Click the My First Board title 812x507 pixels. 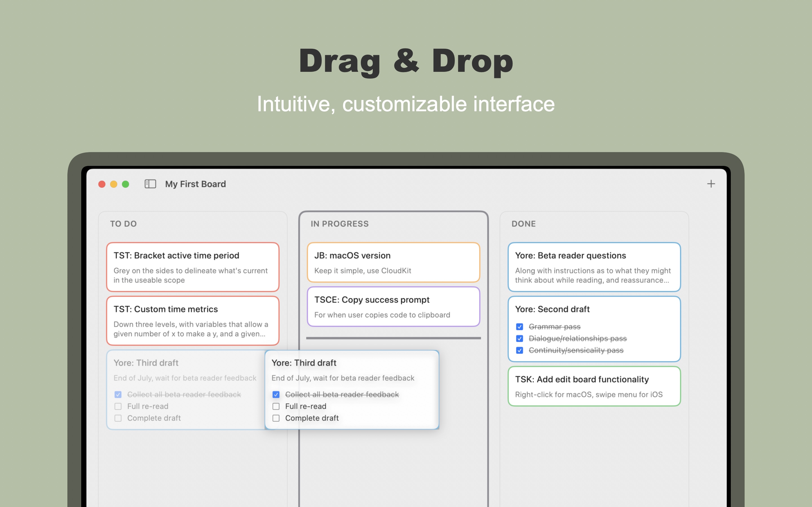pyautogui.click(x=195, y=184)
